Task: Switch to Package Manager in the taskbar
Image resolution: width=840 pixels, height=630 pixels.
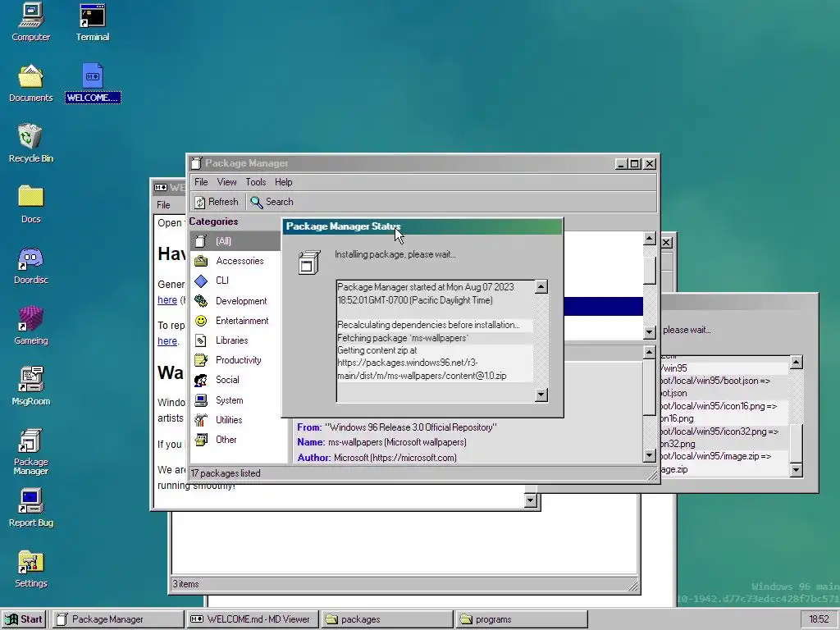Action: click(x=118, y=619)
